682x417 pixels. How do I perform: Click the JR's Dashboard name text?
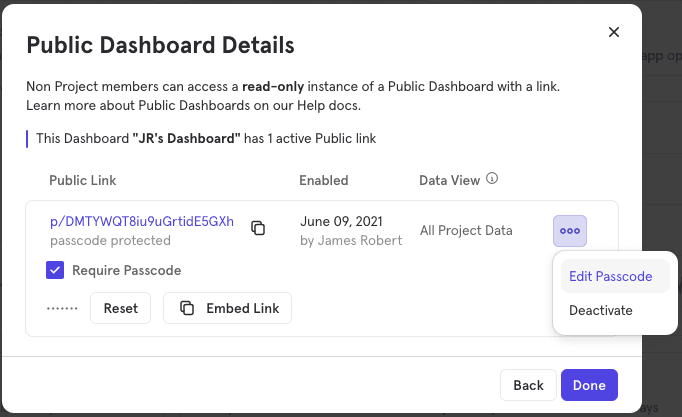click(186, 138)
